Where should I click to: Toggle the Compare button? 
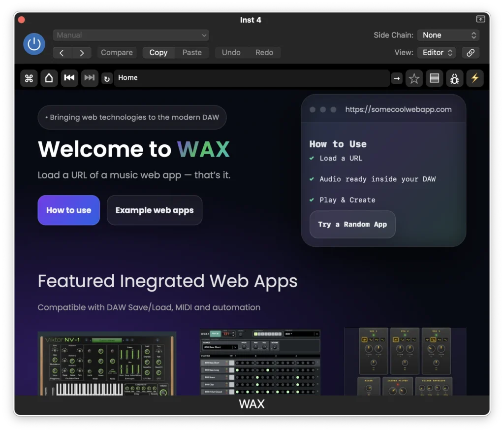(117, 53)
